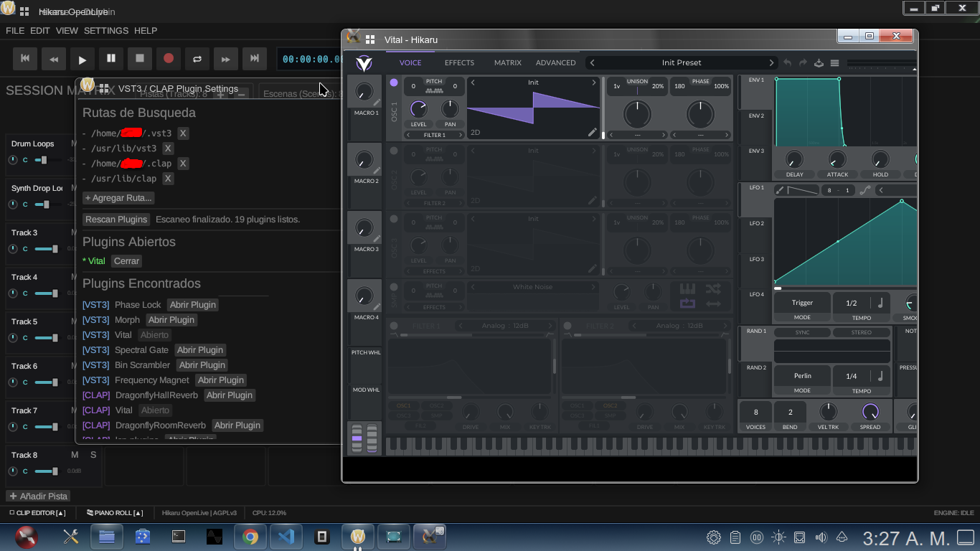Enable FILTER 1 power button

coord(394,326)
